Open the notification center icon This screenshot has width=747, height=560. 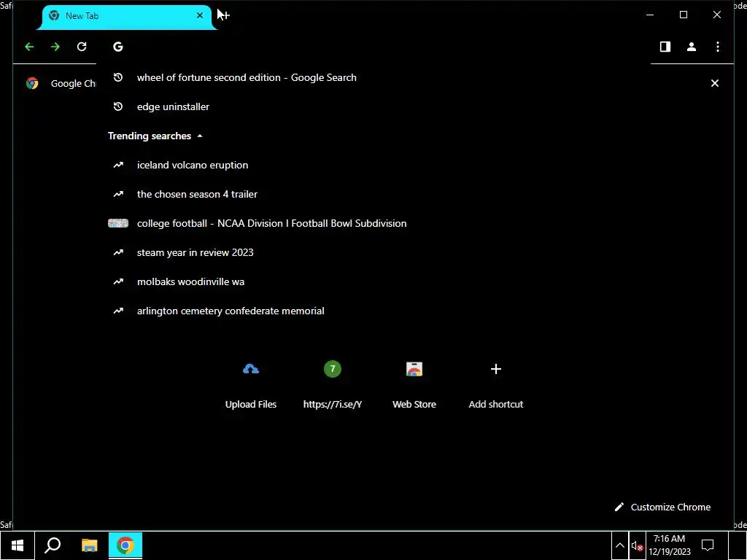(708, 545)
